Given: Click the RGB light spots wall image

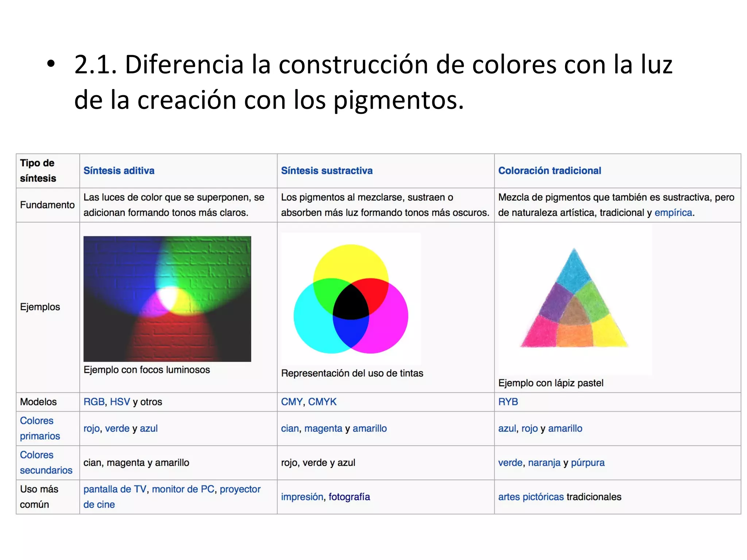Looking at the screenshot, I should pos(167,299).
